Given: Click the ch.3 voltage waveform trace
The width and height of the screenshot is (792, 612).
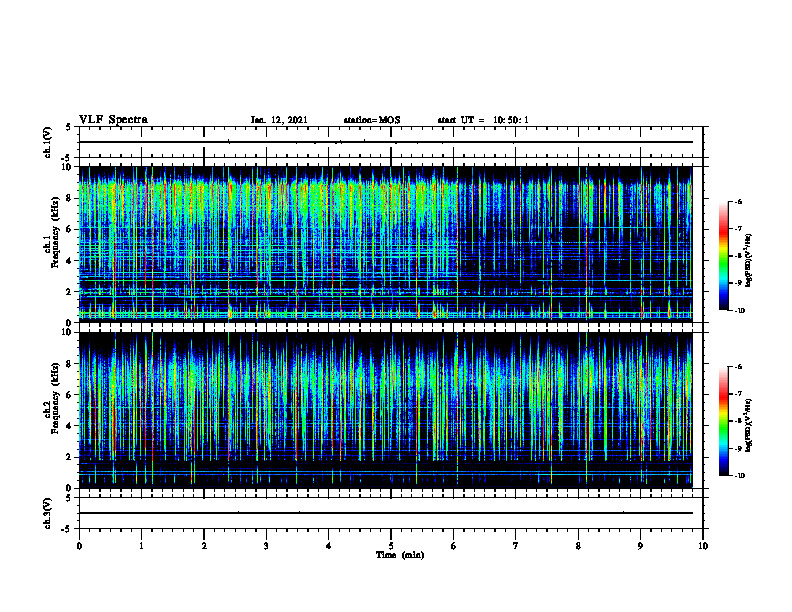Looking at the screenshot, I should (x=386, y=513).
